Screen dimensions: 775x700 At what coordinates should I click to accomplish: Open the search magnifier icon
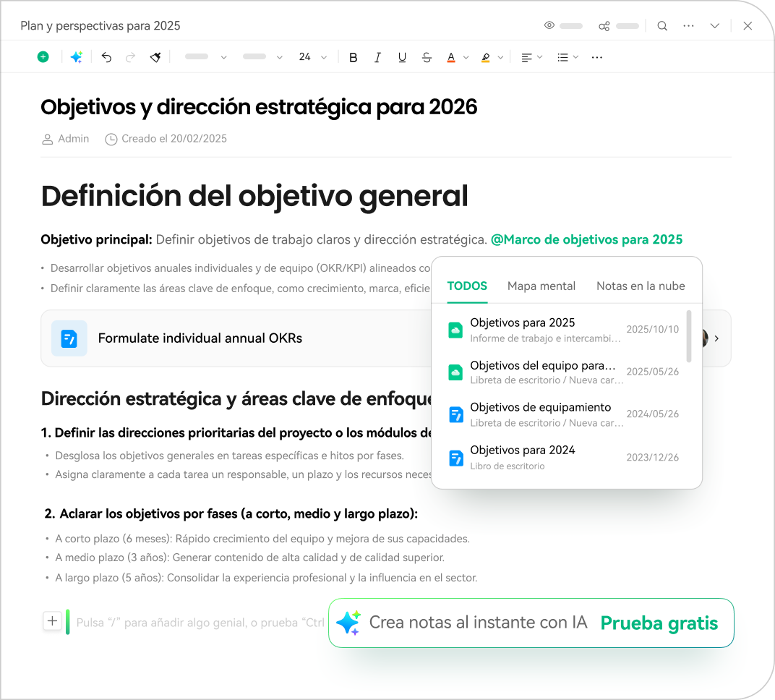point(662,26)
